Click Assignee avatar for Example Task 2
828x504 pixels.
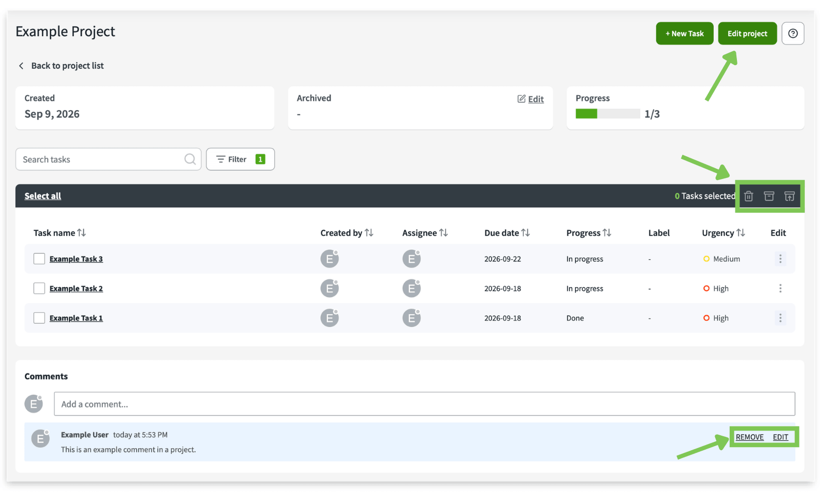pyautogui.click(x=411, y=288)
